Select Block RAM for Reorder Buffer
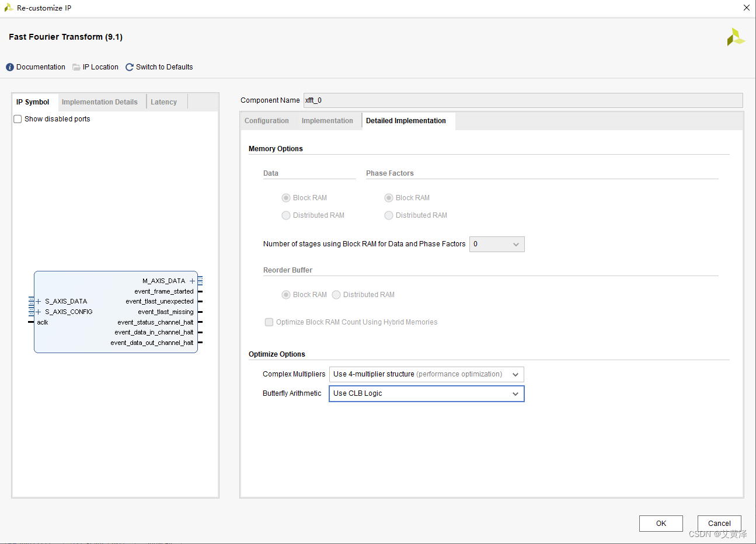The width and height of the screenshot is (756, 544). [x=286, y=295]
